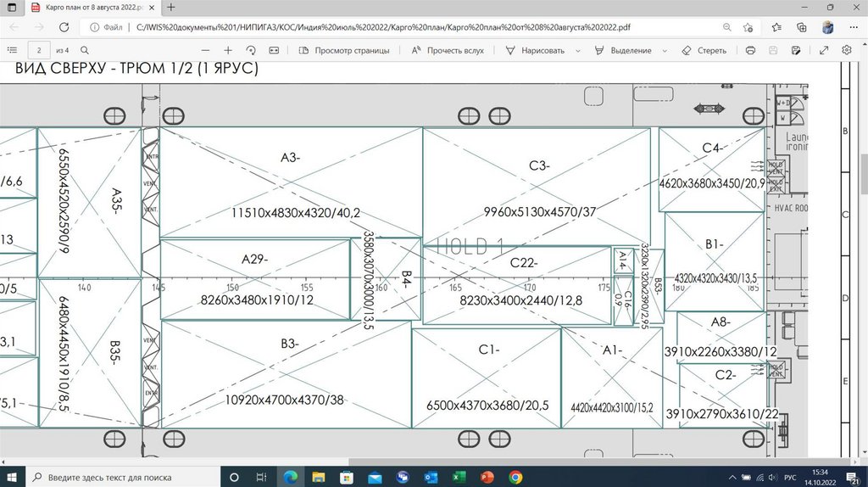Viewport: 868px width, 487px height.
Task: Expand the Нарисовать options dropdown arrow
Action: tap(578, 50)
